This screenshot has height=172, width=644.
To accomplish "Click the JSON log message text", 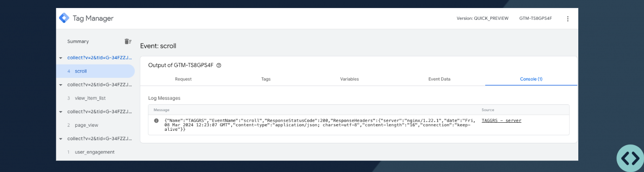I will coord(320,125).
